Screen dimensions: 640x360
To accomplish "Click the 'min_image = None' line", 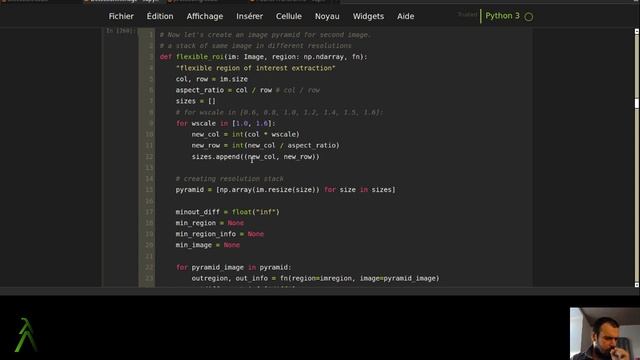I will pyautogui.click(x=207, y=245).
